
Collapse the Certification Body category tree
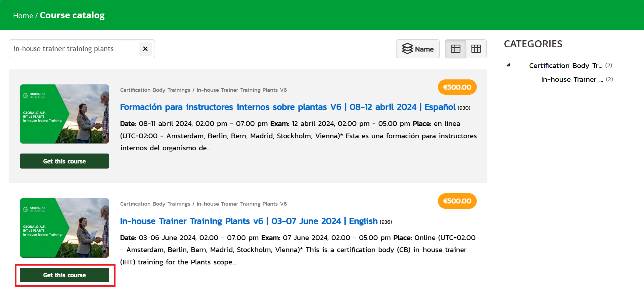(x=508, y=65)
